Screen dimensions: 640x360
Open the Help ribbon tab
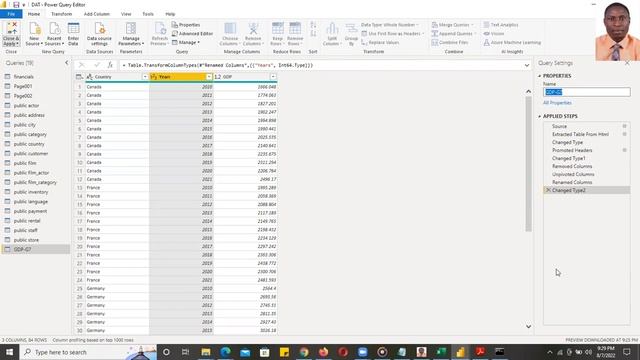[x=170, y=14]
